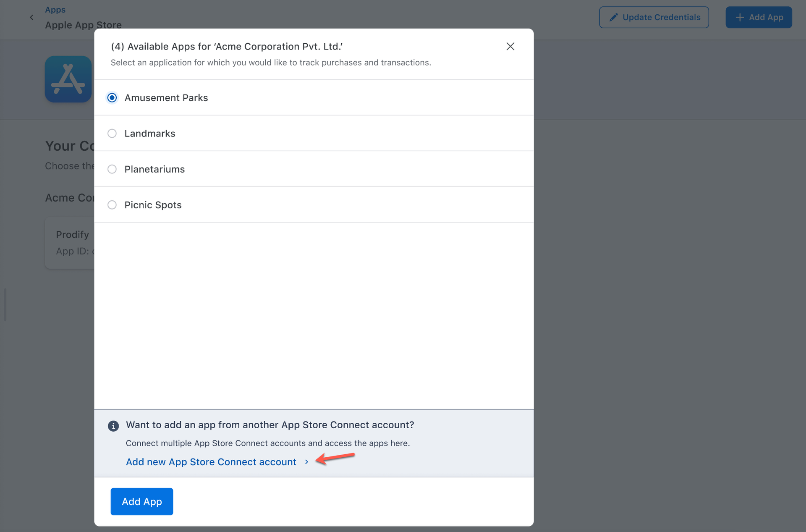Click the Amusement Parks label text
This screenshot has width=806, height=532.
(166, 98)
